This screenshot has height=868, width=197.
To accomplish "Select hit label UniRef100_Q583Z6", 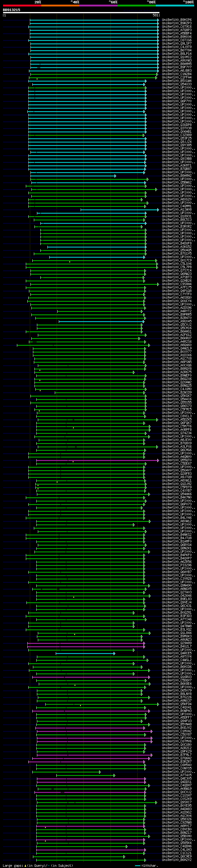I will coord(176,819).
